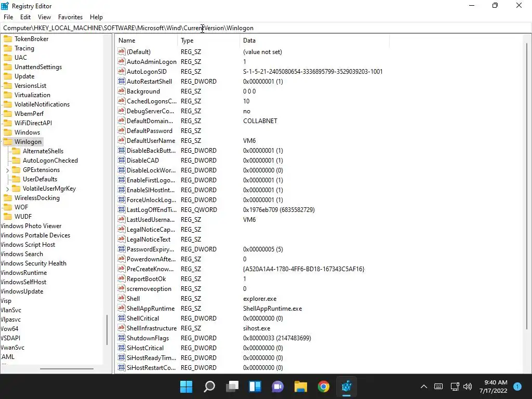Click the tree pane horizontal scrollbar
Image resolution: width=532 pixels, height=399 pixels.
click(x=67, y=368)
